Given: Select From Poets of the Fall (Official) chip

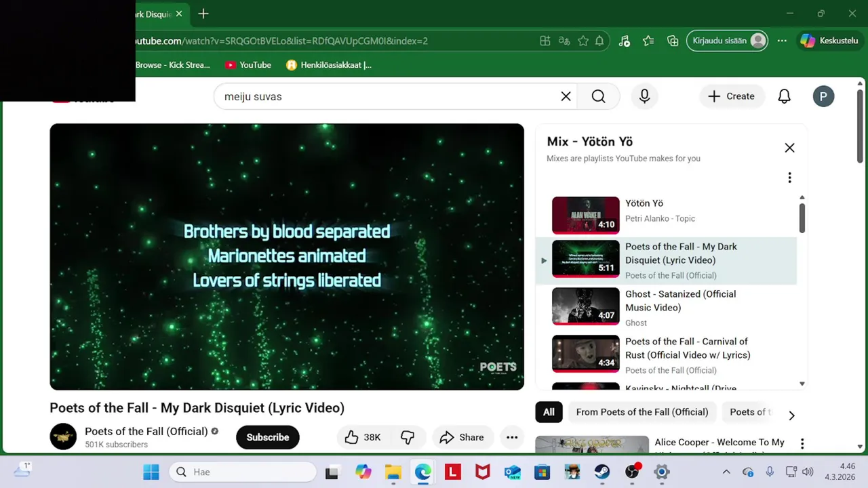Looking at the screenshot, I should [x=642, y=412].
